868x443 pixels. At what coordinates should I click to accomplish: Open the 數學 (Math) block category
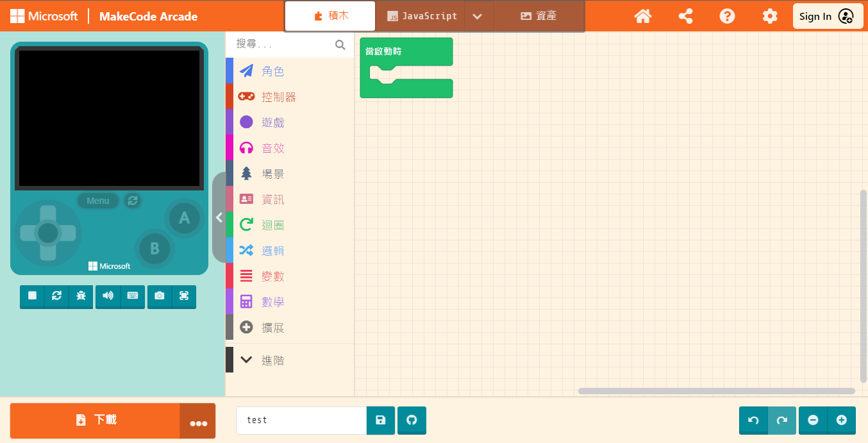point(290,302)
